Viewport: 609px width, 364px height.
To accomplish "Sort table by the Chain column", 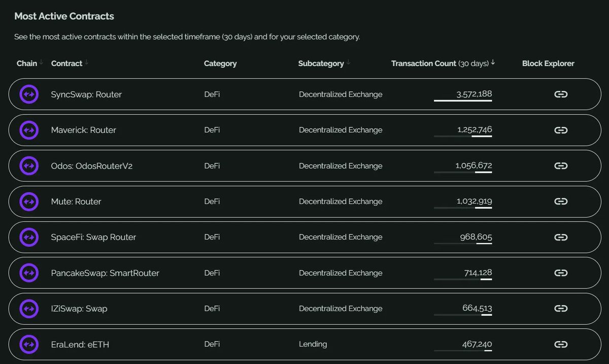I will [x=30, y=63].
